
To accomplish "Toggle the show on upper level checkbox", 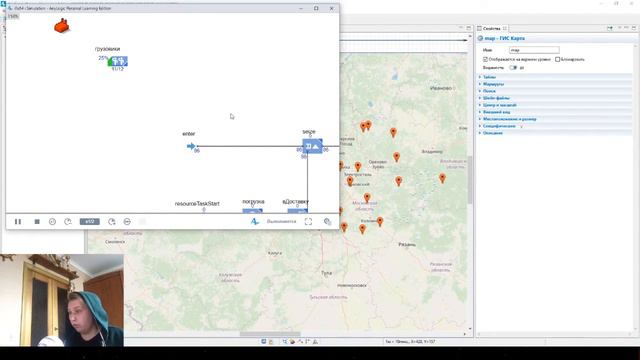I will [x=486, y=59].
